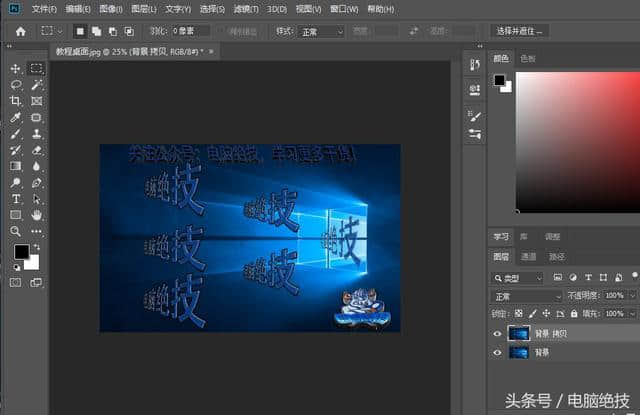Select the Rectangle shape tool
Screen dimensions: 640x415
click(16, 215)
